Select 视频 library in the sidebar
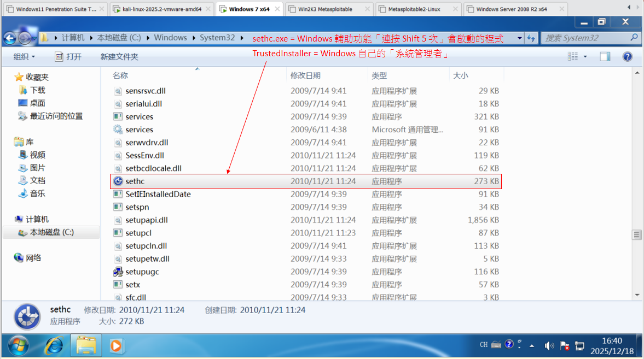Image resolution: width=644 pixels, height=359 pixels. [x=37, y=155]
